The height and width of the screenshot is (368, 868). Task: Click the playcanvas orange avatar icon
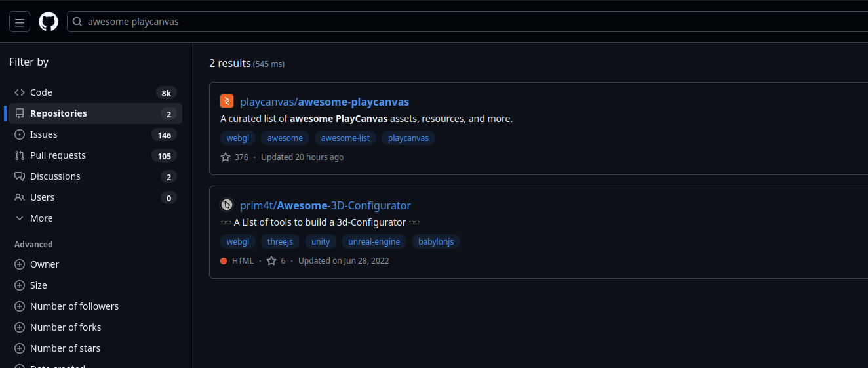point(227,102)
